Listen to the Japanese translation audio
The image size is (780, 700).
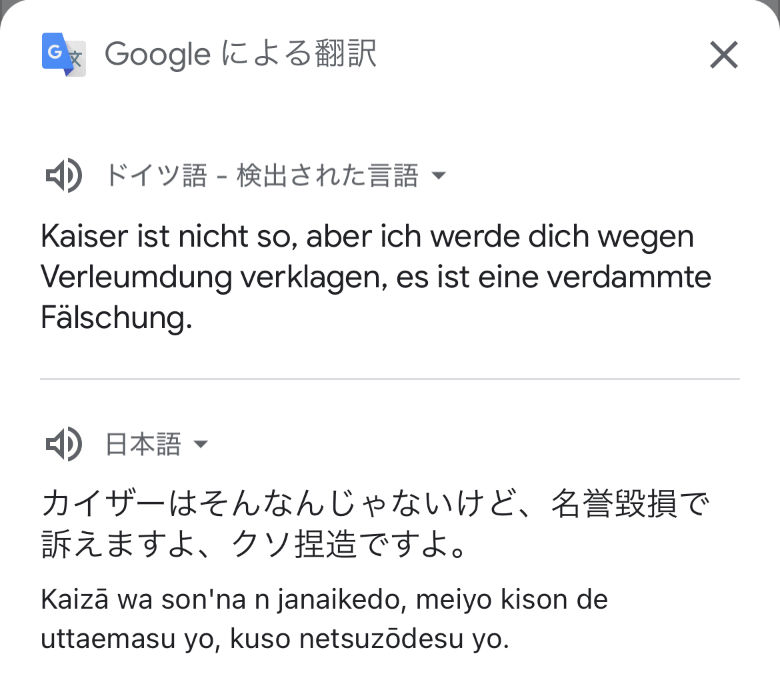pyautogui.click(x=63, y=444)
